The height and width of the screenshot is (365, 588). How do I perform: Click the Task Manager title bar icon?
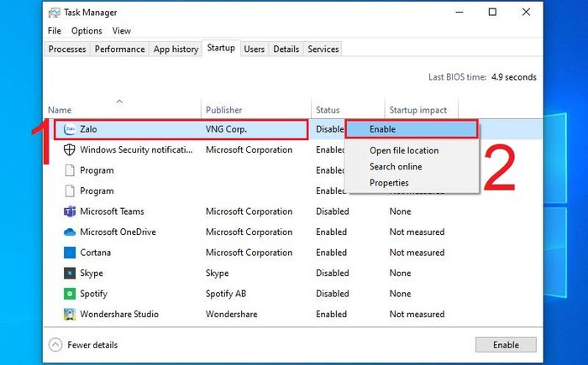(54, 13)
